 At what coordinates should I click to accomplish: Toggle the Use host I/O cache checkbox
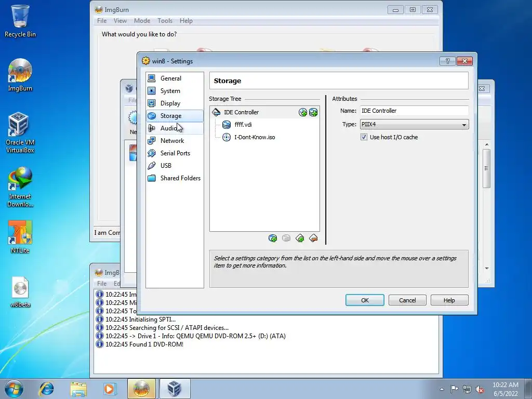click(364, 137)
